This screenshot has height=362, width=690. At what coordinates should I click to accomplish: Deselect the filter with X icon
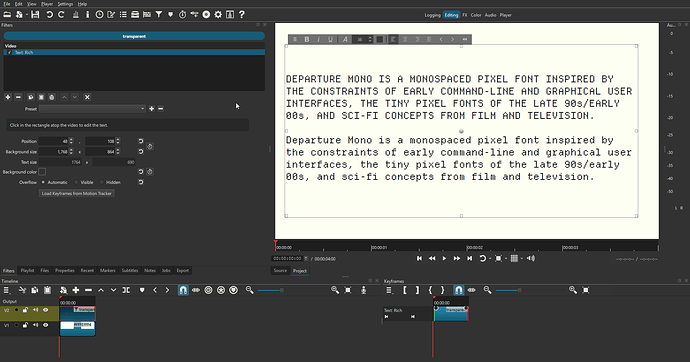point(87,97)
